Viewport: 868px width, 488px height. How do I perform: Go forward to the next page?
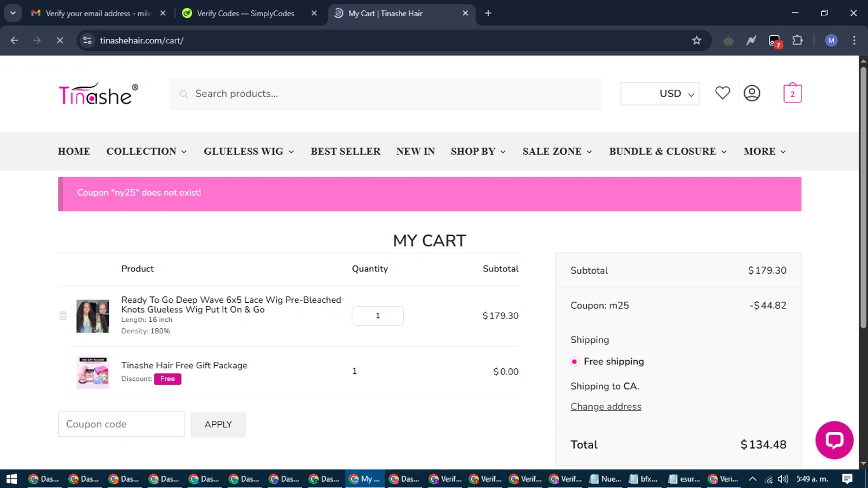point(37,41)
